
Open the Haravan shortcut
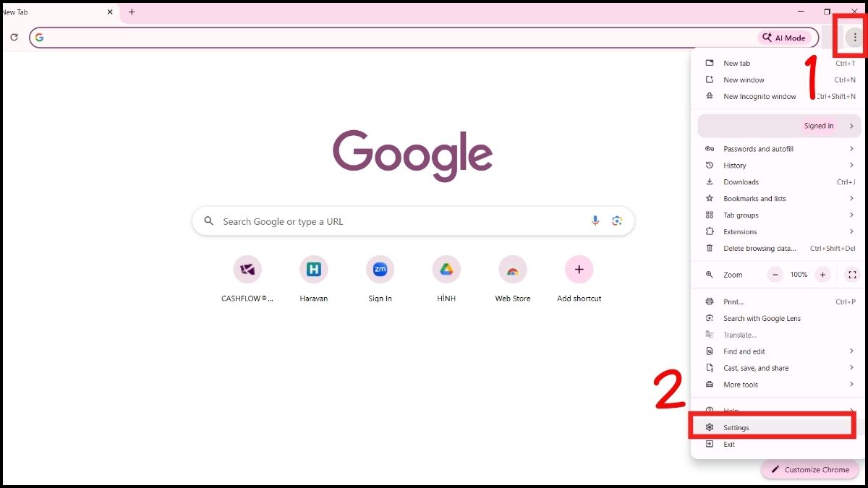pyautogui.click(x=313, y=268)
